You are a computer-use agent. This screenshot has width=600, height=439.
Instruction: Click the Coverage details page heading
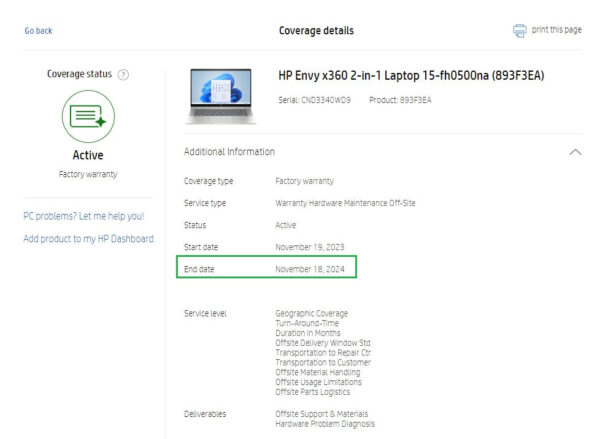pyautogui.click(x=316, y=31)
